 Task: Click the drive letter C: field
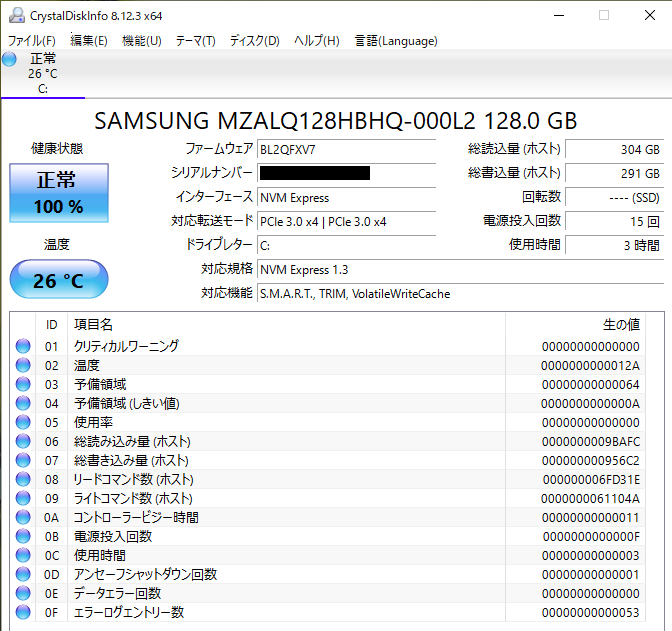[x=346, y=245]
